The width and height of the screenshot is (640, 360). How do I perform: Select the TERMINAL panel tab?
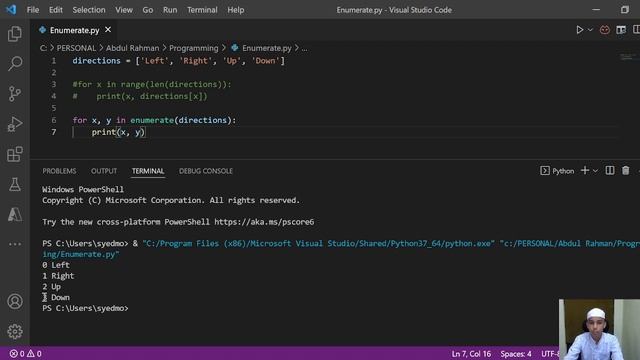148,171
